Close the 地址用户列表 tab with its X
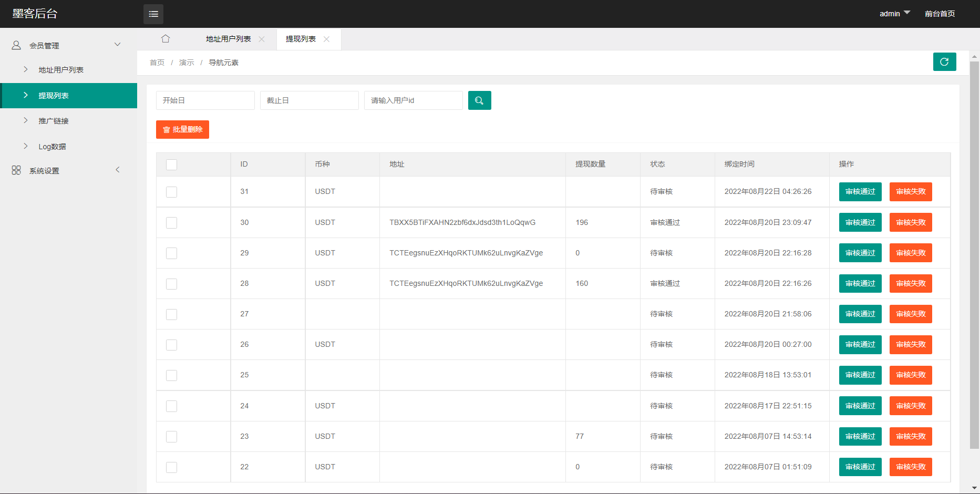The width and height of the screenshot is (980, 494). coord(262,39)
